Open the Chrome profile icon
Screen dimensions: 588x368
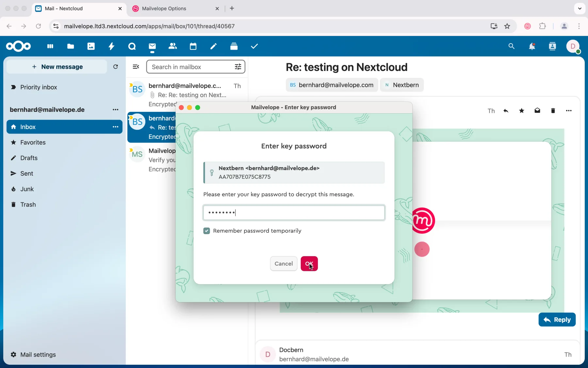point(564,26)
